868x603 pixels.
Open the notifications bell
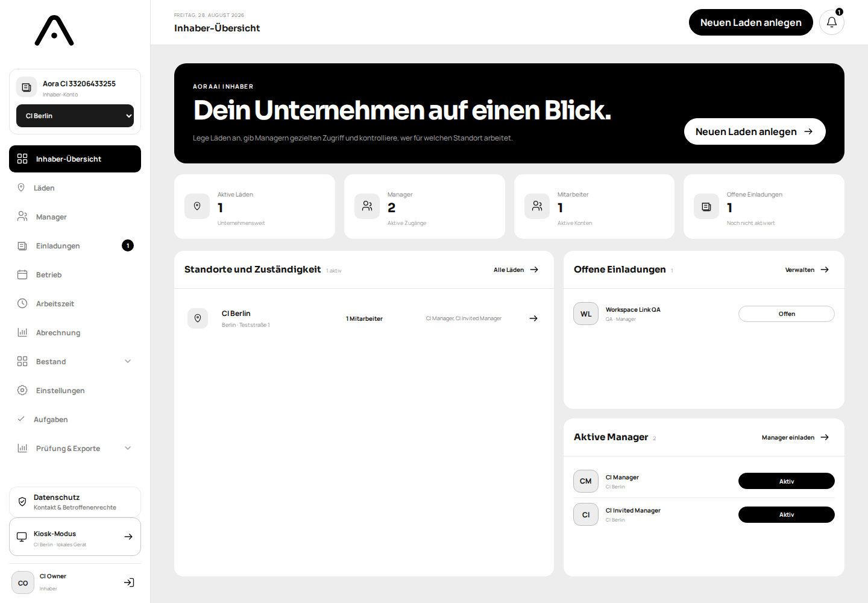[832, 22]
